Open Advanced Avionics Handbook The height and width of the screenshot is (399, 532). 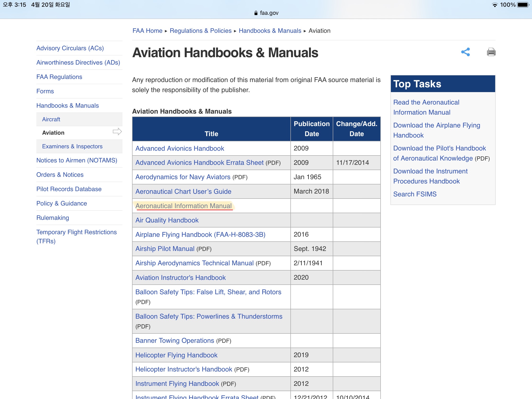click(180, 148)
